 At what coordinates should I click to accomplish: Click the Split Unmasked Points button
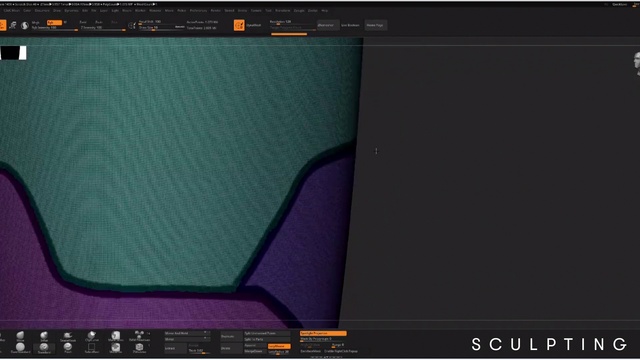tap(267, 333)
